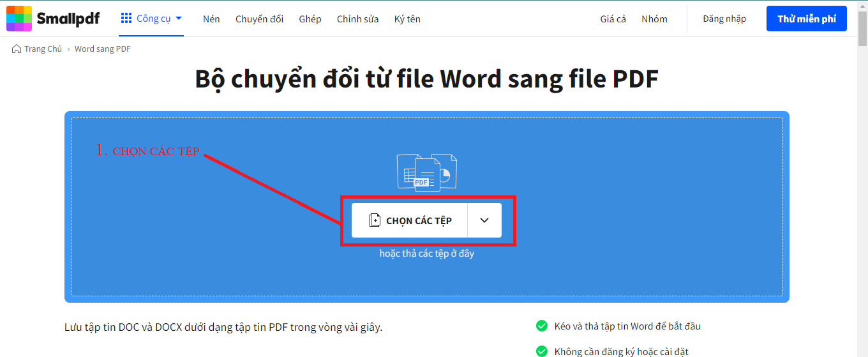Click the Smallpdf colorful logo
The height and width of the screenshot is (357, 868).
coord(19,19)
